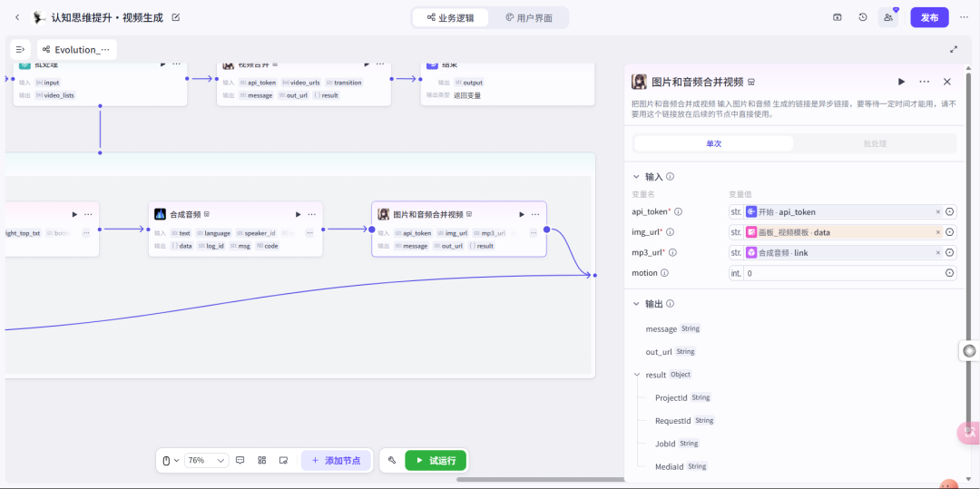The image size is (980, 489).
Task: Select the 单次 mode tab
Action: [x=714, y=143]
